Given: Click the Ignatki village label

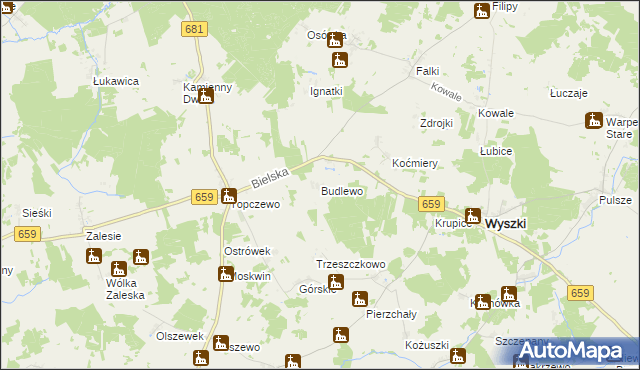Looking at the screenshot, I should click(x=326, y=91).
